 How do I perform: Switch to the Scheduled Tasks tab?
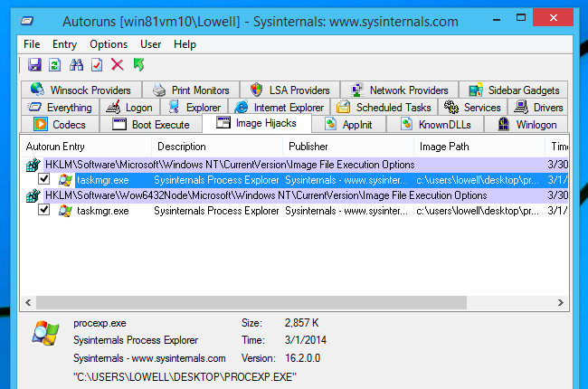coord(384,108)
